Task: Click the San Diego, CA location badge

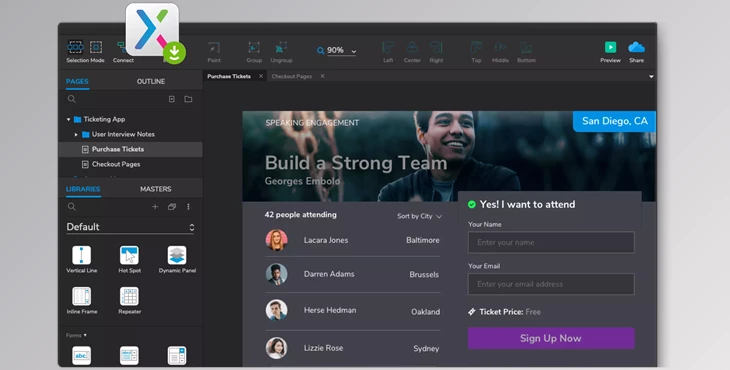Action: point(614,121)
